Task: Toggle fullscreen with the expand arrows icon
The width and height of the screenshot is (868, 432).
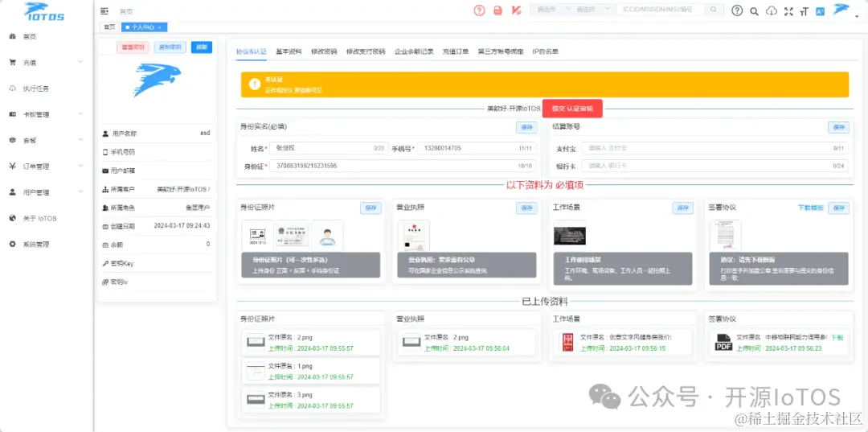Action: pyautogui.click(x=789, y=10)
